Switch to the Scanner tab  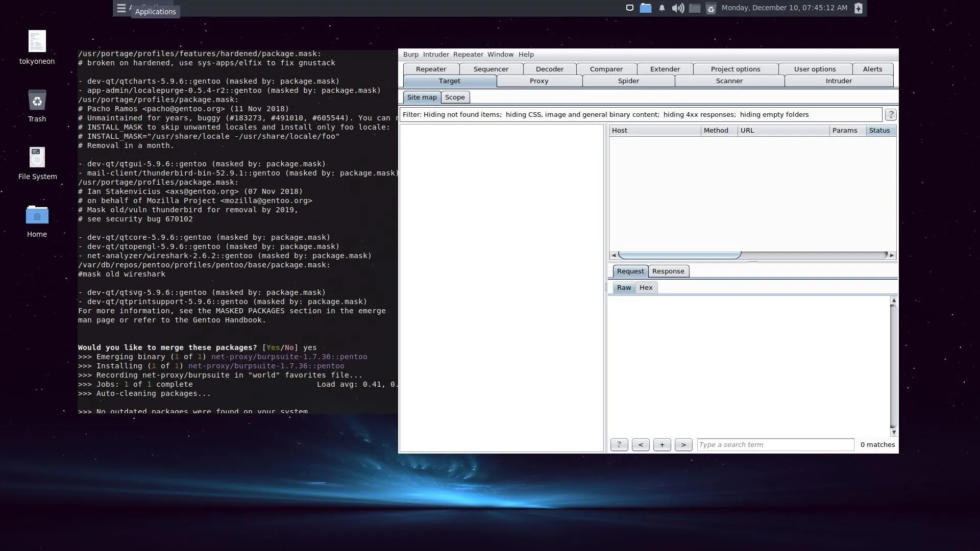pos(729,81)
